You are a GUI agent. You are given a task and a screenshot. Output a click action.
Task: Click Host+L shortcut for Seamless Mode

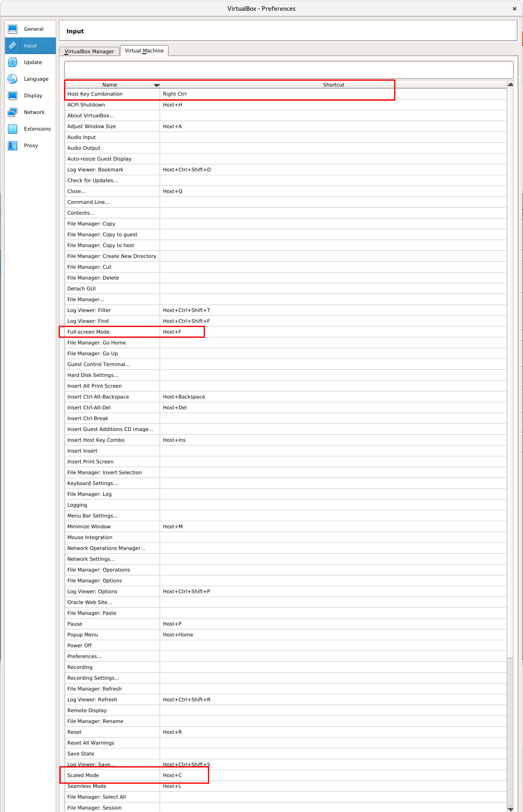(333, 786)
